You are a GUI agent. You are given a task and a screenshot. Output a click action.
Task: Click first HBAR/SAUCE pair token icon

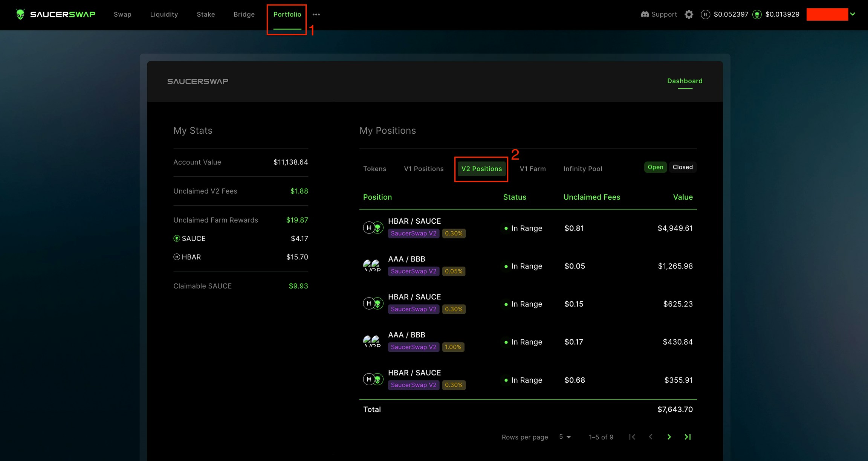coord(373,227)
